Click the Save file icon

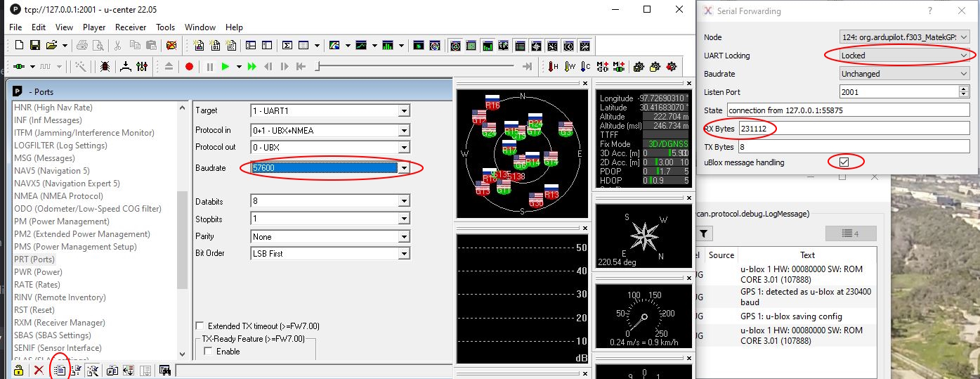click(35, 46)
